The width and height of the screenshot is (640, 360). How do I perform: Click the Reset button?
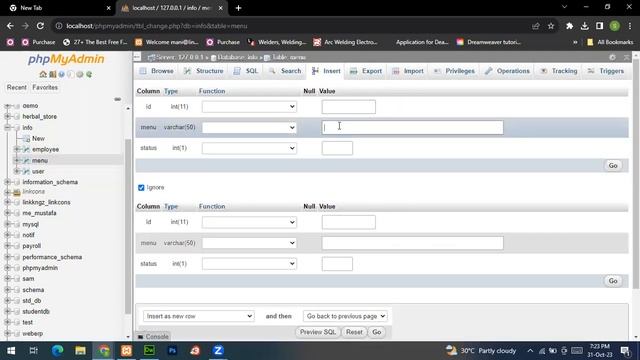point(354,332)
